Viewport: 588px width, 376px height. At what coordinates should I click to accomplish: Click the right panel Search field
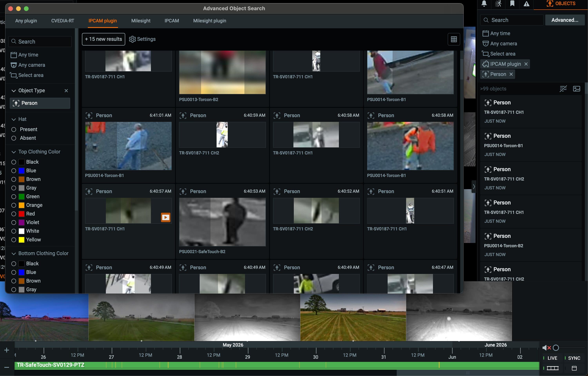(512, 20)
